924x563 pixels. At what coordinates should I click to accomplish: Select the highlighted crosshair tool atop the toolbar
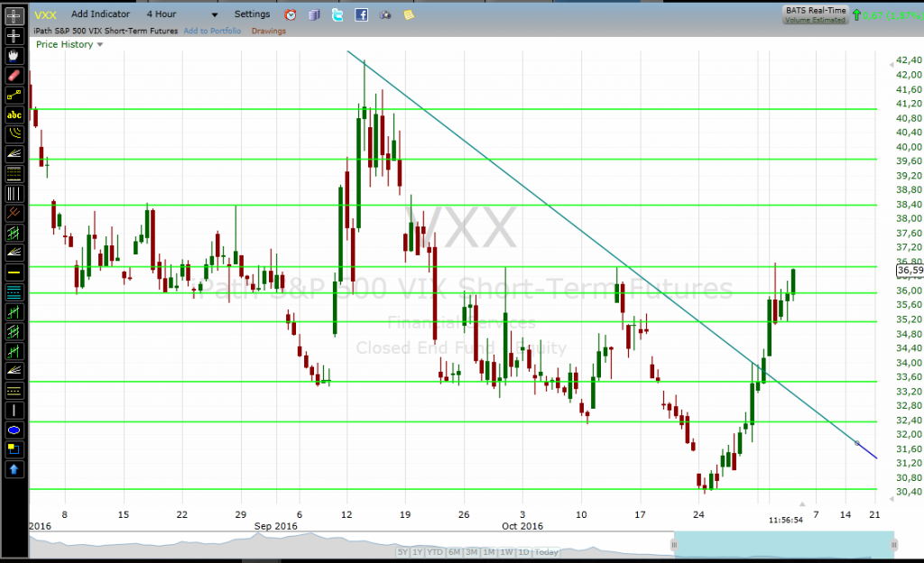pos(14,16)
